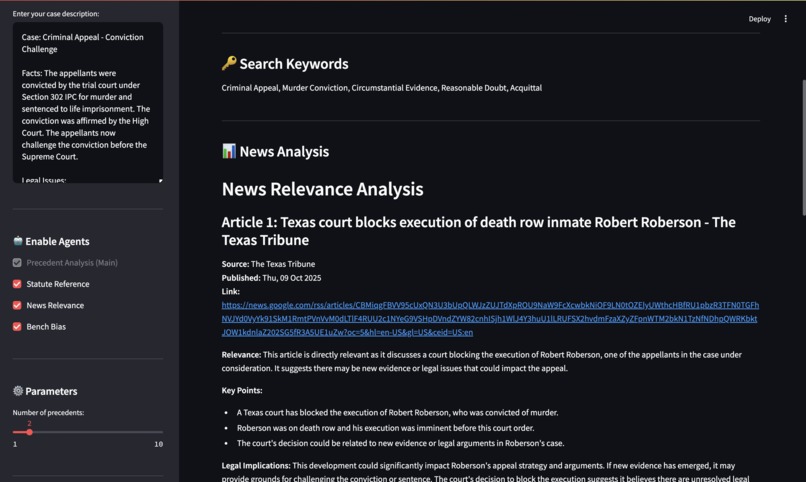This screenshot has height=482, width=806.
Task: Click the 'Number of precedents:' label
Action: [x=48, y=413]
